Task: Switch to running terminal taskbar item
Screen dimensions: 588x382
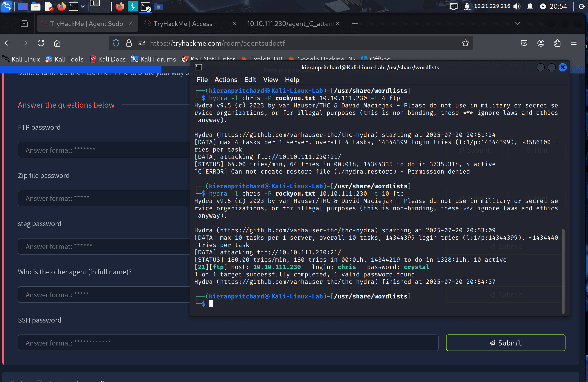Action: (x=146, y=6)
